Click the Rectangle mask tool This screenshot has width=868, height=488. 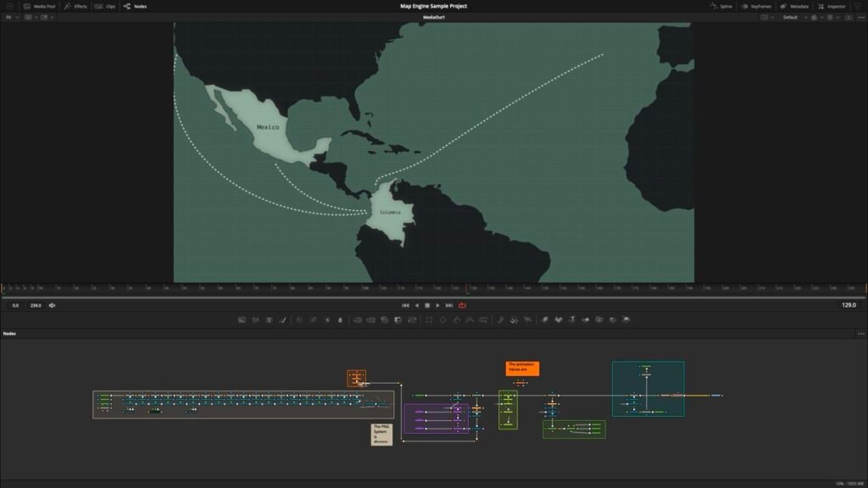click(429, 320)
